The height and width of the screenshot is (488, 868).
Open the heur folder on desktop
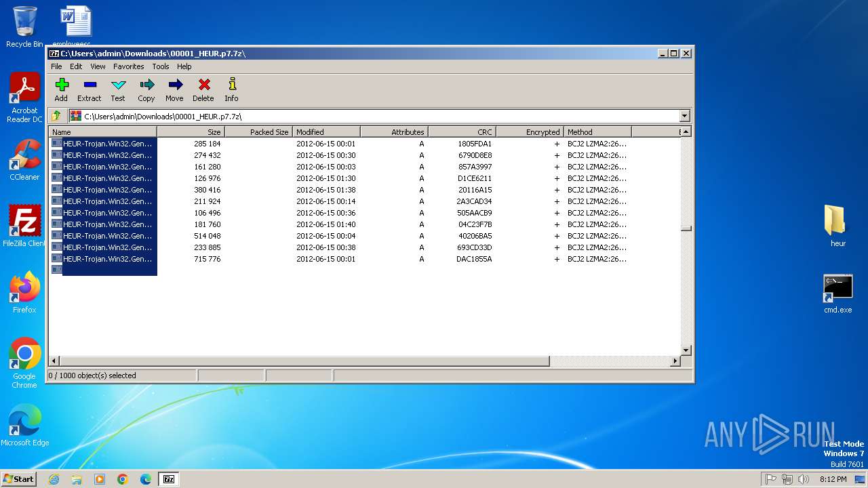[838, 226]
